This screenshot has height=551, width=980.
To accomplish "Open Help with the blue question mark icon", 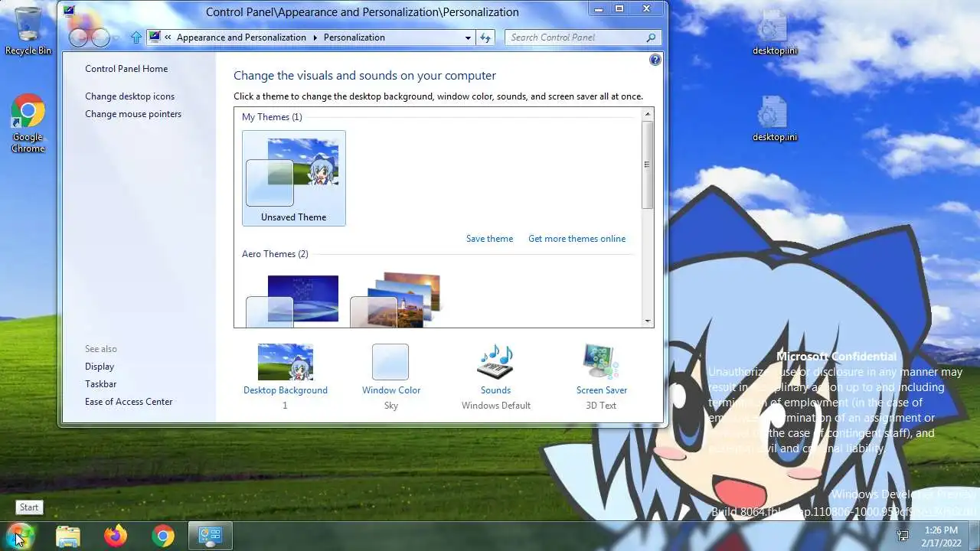I will [655, 60].
